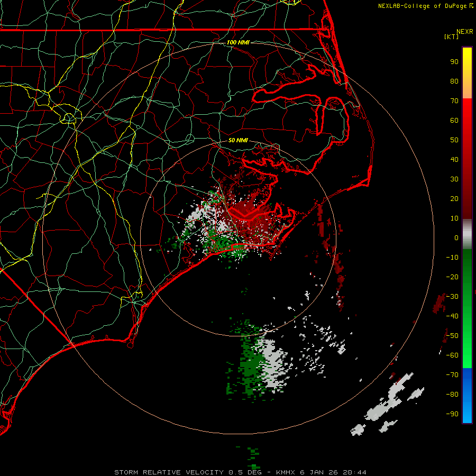Click the -50 value on the velocity scale
This screenshot has width=476, height=476.
[452, 336]
